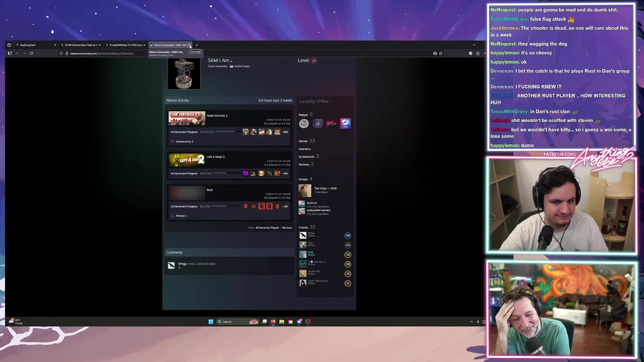Bookmark this page with star icon

click(441, 53)
